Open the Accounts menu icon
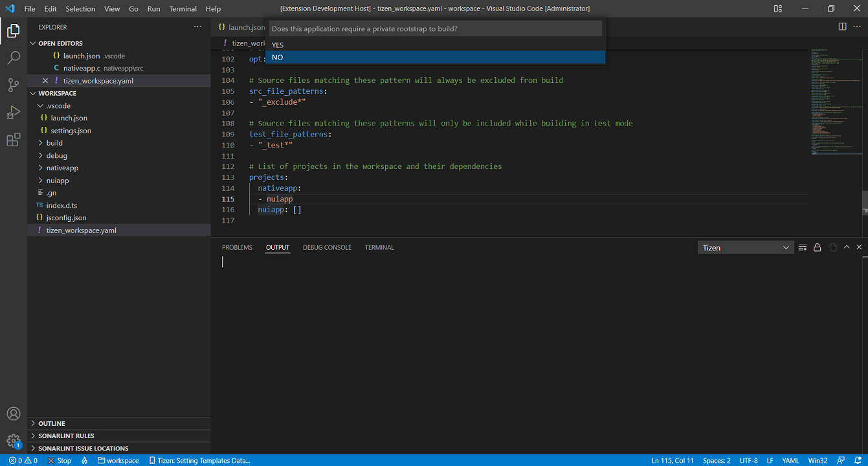The image size is (868, 466). 14,414
